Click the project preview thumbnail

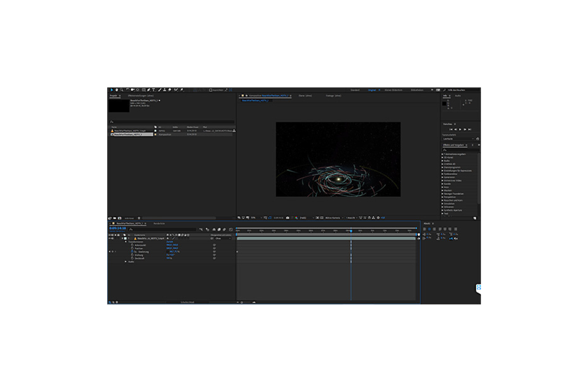click(x=119, y=106)
